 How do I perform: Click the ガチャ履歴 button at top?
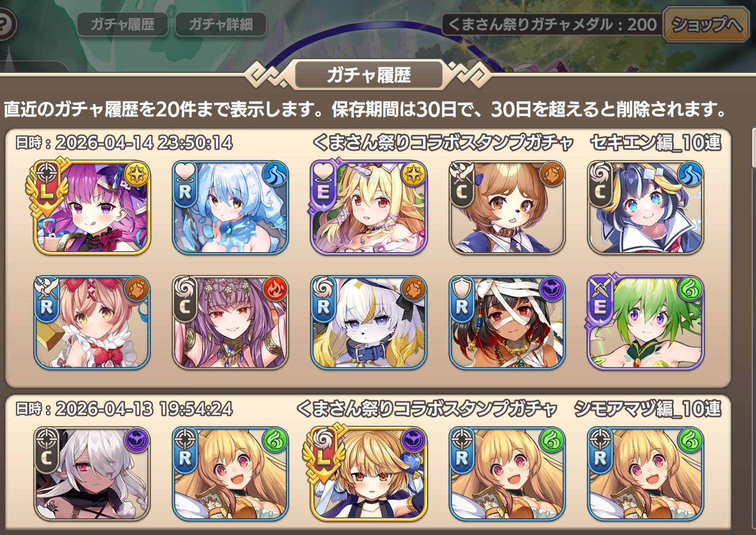click(122, 24)
